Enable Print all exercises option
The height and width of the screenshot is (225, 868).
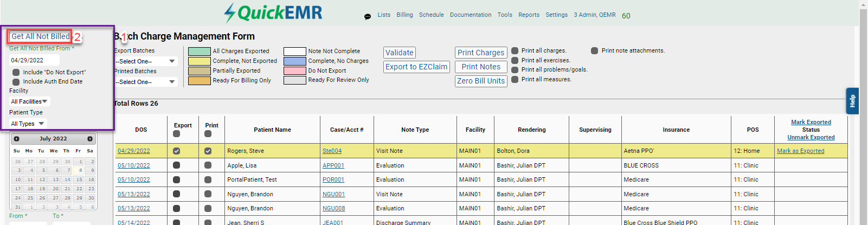pos(515,60)
